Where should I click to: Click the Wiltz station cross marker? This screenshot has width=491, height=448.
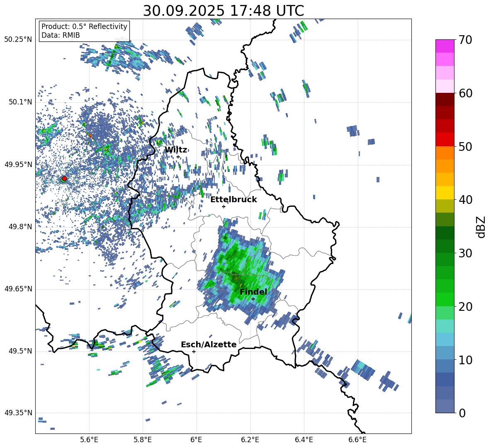[x=178, y=157]
